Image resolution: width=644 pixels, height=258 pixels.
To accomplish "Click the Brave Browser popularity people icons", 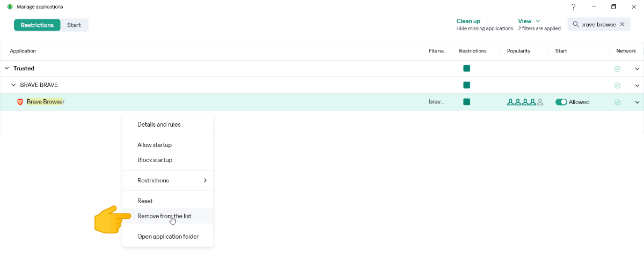I will point(525,102).
